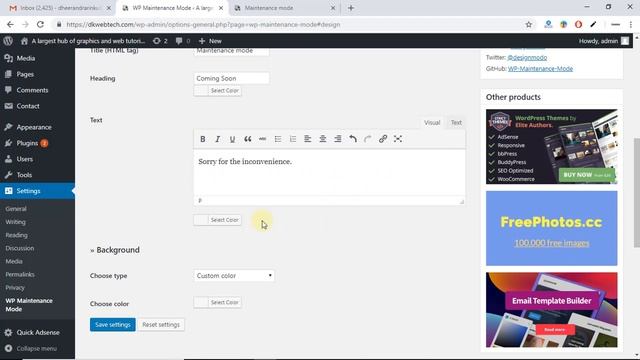Align text right in editor
The width and height of the screenshot is (640, 360).
338,139
